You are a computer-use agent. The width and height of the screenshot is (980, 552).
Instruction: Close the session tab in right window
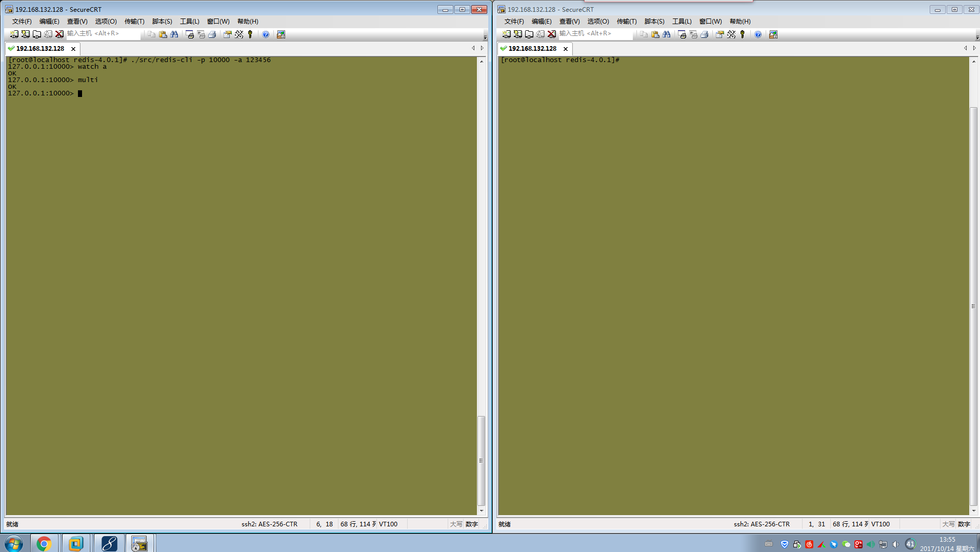pyautogui.click(x=566, y=49)
